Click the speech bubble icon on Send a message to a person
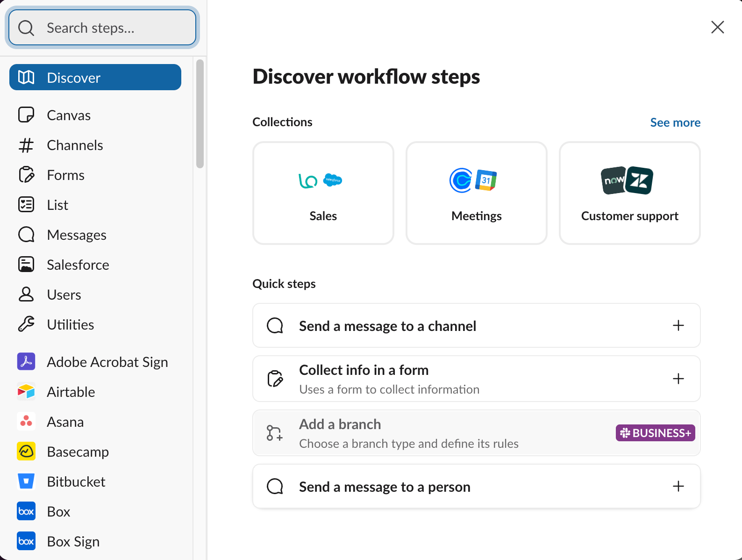742x560 pixels. [x=275, y=486]
